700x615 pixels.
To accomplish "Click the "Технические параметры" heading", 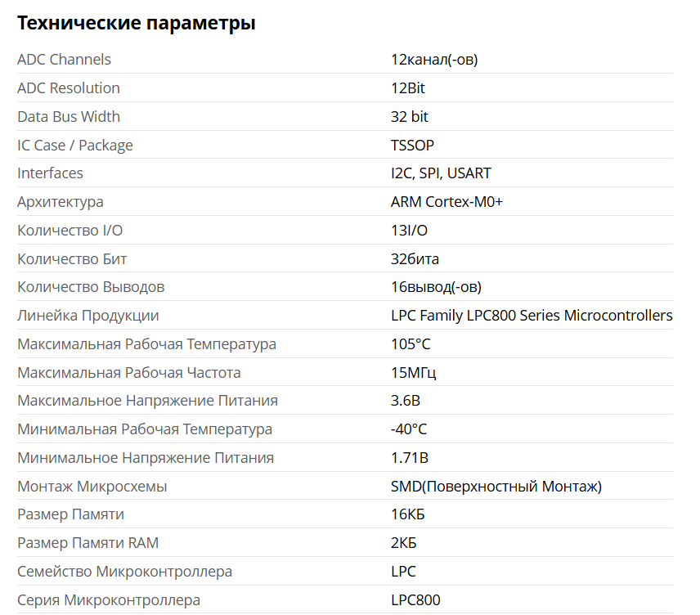I will 137,24.
